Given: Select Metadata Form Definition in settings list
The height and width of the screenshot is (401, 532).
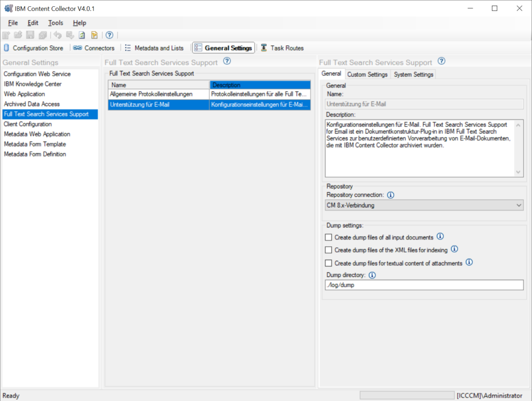Looking at the screenshot, I should pyautogui.click(x=50, y=154).
